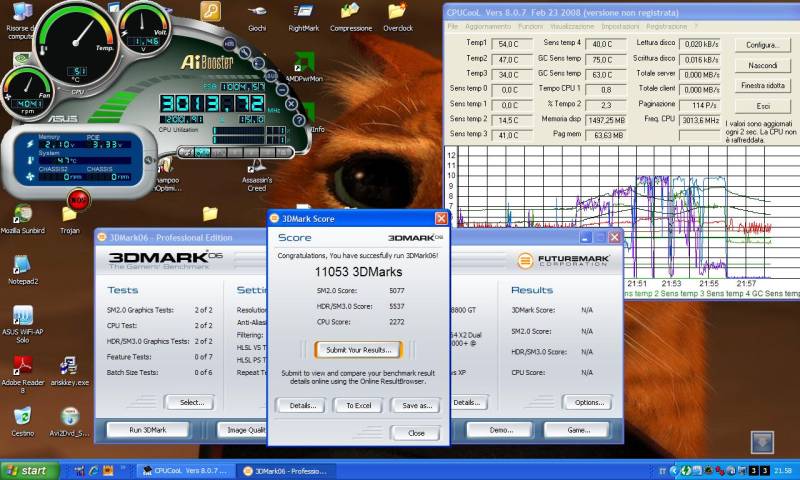Click the Freq. CPU value field in CPUCool

click(699, 120)
